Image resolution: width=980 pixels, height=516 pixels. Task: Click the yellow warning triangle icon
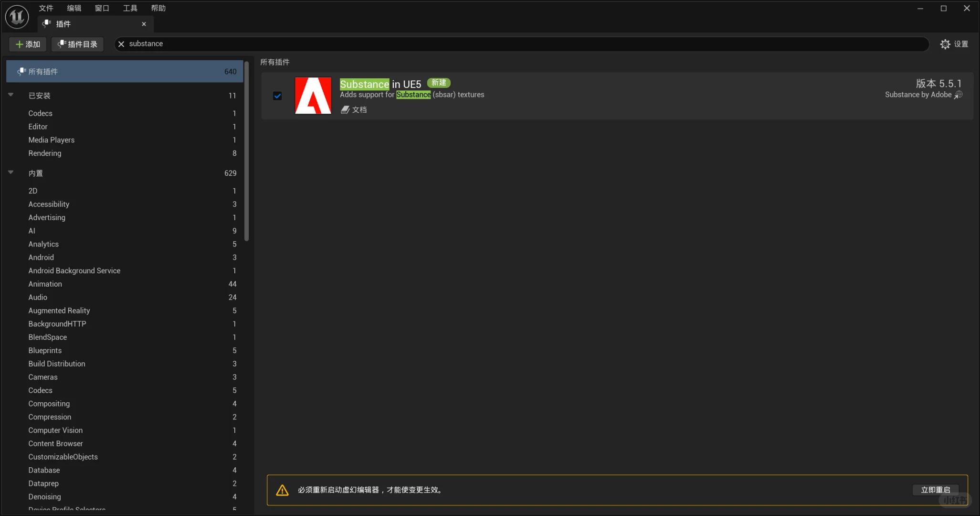coord(282,490)
